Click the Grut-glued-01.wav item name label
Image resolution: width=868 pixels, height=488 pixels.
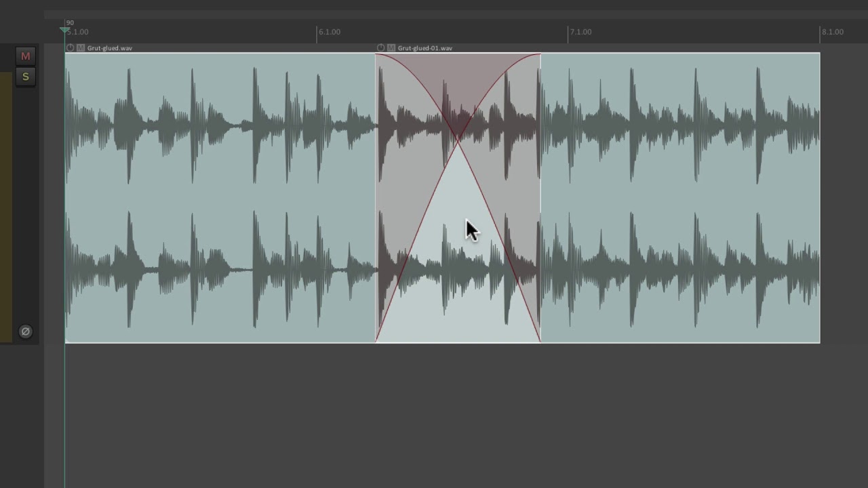click(425, 48)
